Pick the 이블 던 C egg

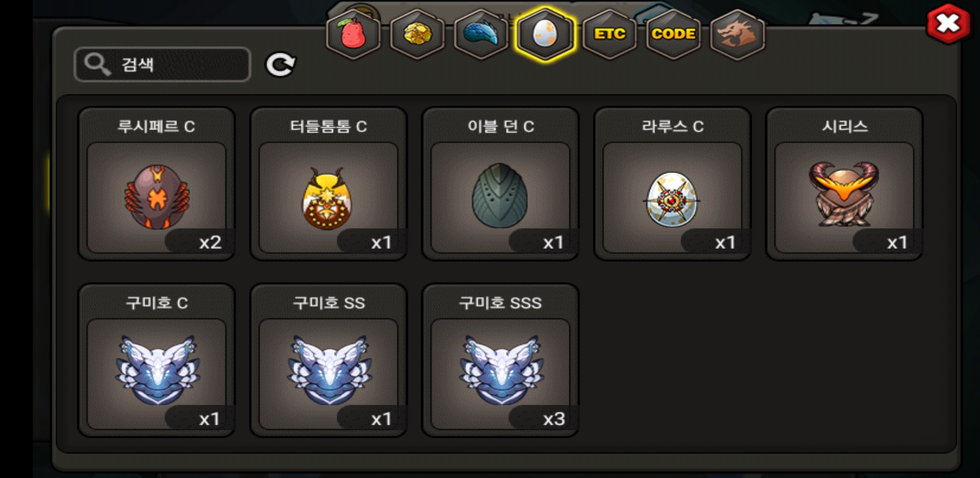(500, 184)
